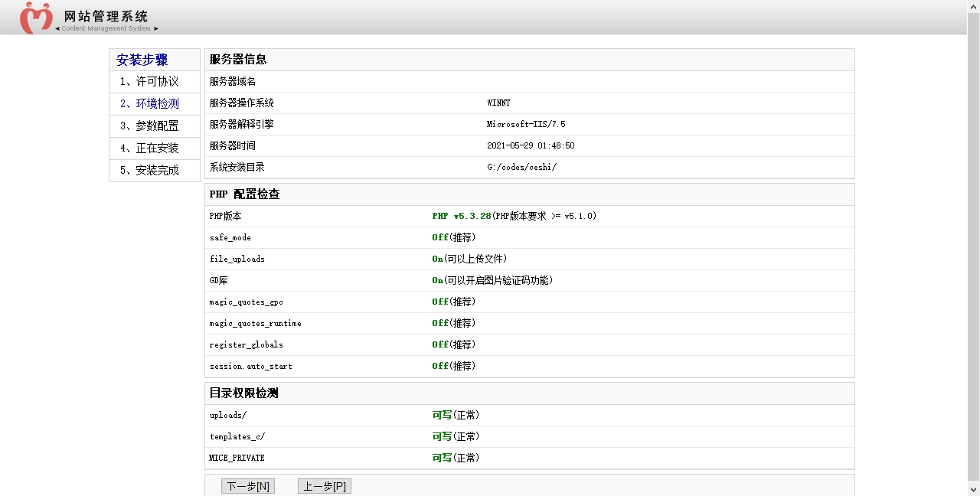The image size is (980, 496).
Task: Click the scrollbar up arrow
Action: (973, 6)
